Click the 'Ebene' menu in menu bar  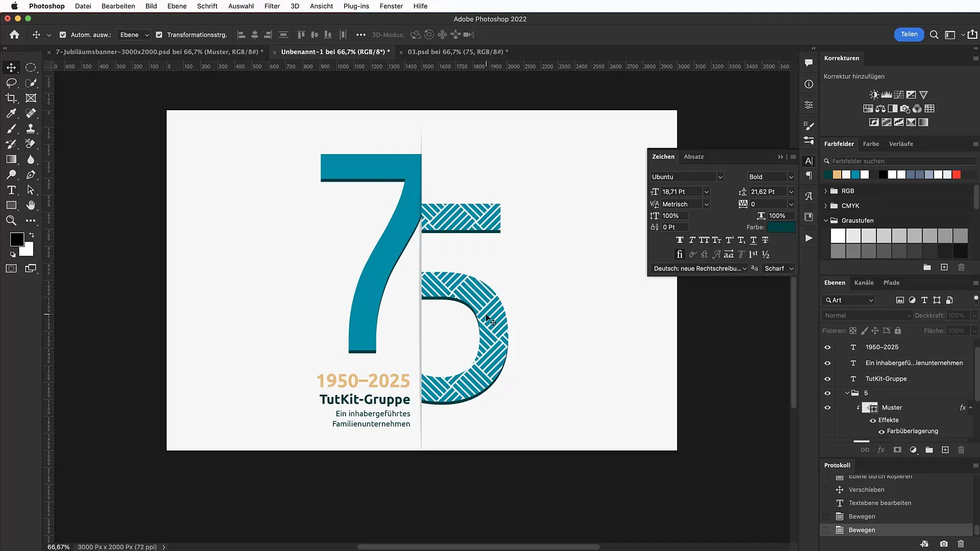177,6
